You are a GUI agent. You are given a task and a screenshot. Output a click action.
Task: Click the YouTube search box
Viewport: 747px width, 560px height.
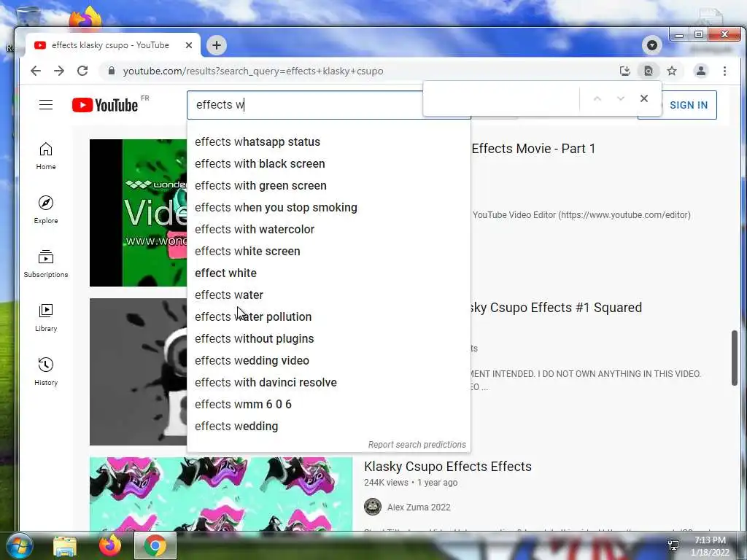click(x=305, y=105)
